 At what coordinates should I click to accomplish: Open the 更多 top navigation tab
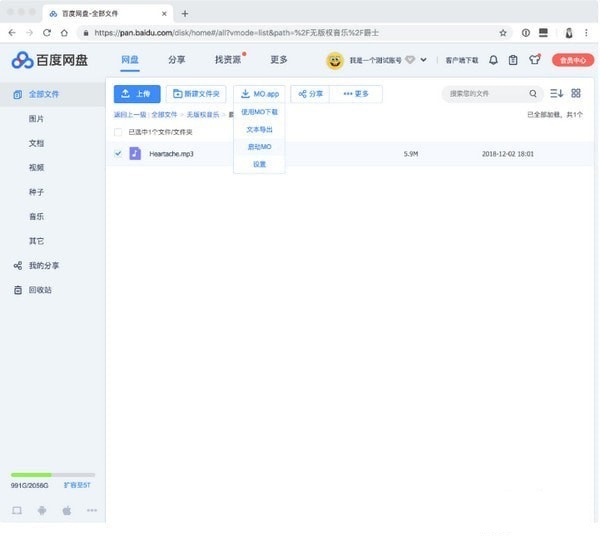pos(279,60)
